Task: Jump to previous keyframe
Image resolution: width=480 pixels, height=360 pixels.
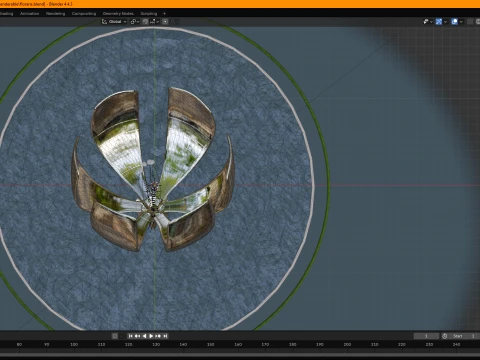Action: point(137,336)
